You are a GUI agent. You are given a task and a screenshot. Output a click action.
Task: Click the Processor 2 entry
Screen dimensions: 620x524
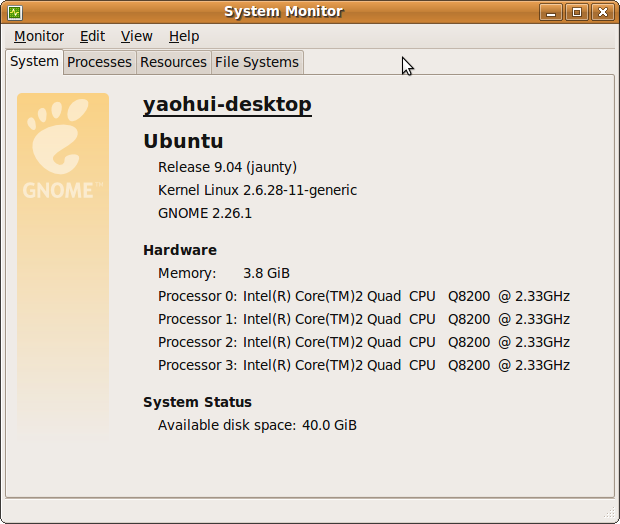(364, 342)
